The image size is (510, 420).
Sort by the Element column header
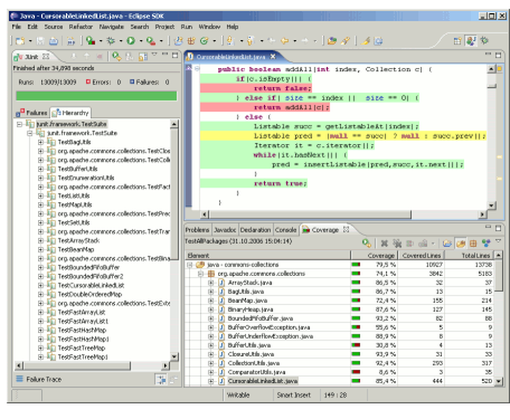pos(268,255)
